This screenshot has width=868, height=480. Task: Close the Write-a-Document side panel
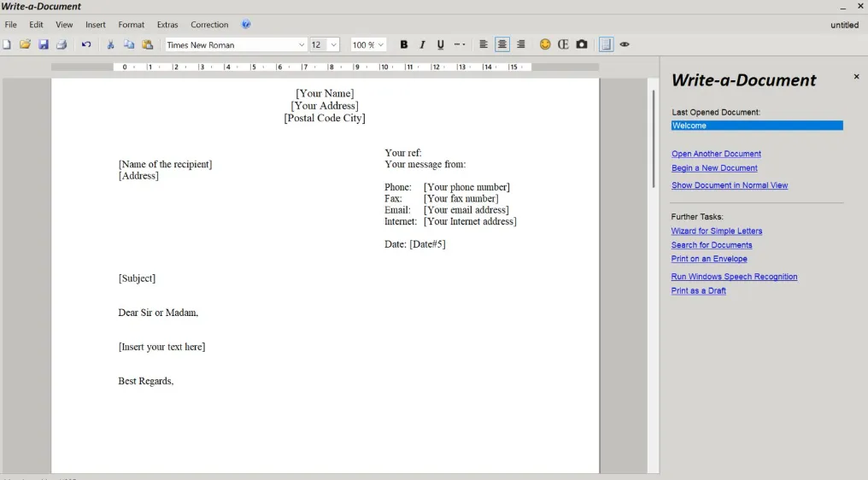click(x=856, y=76)
